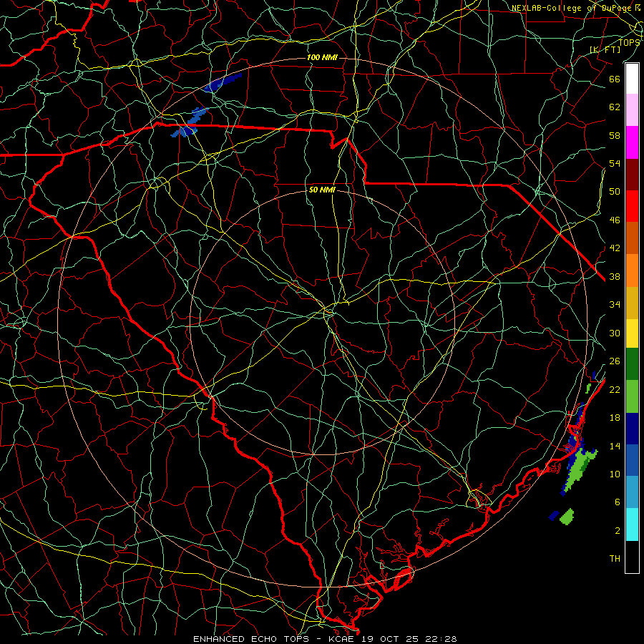Click the isolated green echo blob over the ocean
The height and width of the screenshot is (644, 644).
coord(567,516)
